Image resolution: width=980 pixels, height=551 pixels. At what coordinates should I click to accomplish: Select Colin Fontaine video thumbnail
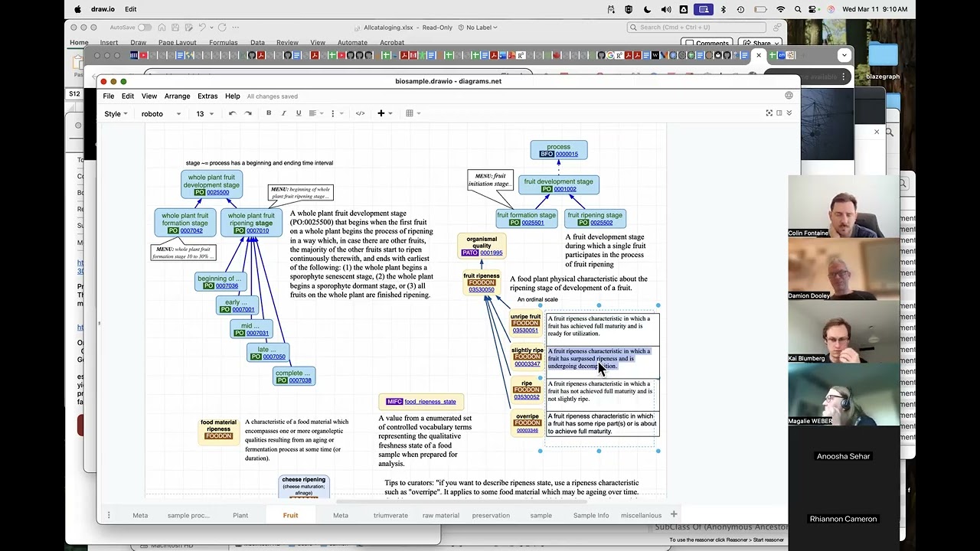click(x=844, y=207)
